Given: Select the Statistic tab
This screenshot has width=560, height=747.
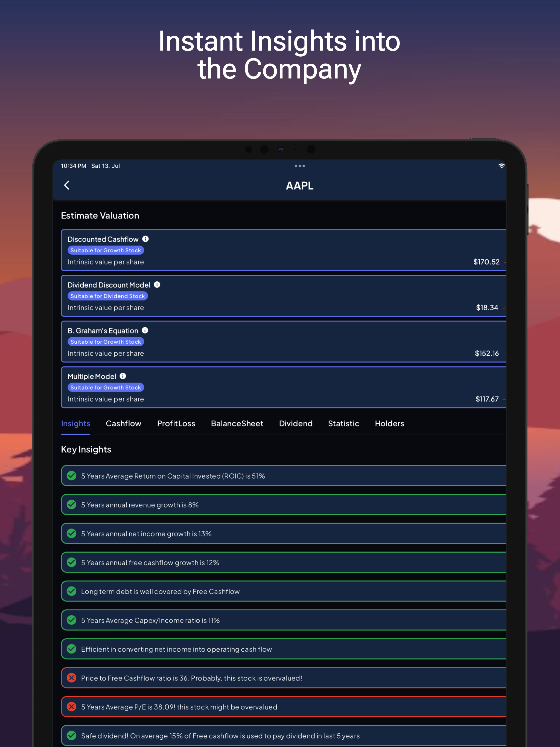Looking at the screenshot, I should pyautogui.click(x=343, y=424).
